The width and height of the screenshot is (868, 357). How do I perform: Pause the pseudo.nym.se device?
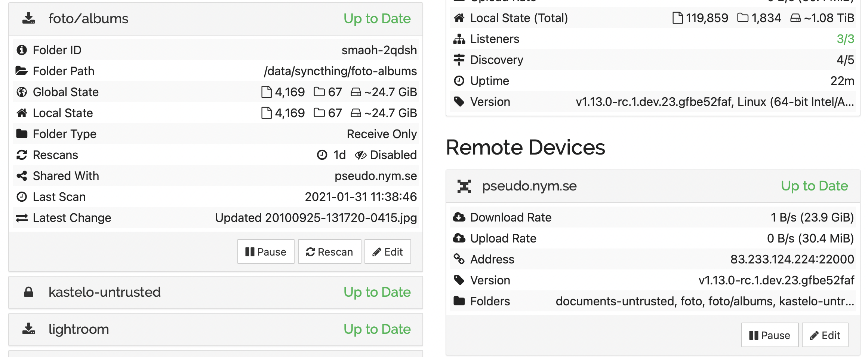(x=770, y=335)
